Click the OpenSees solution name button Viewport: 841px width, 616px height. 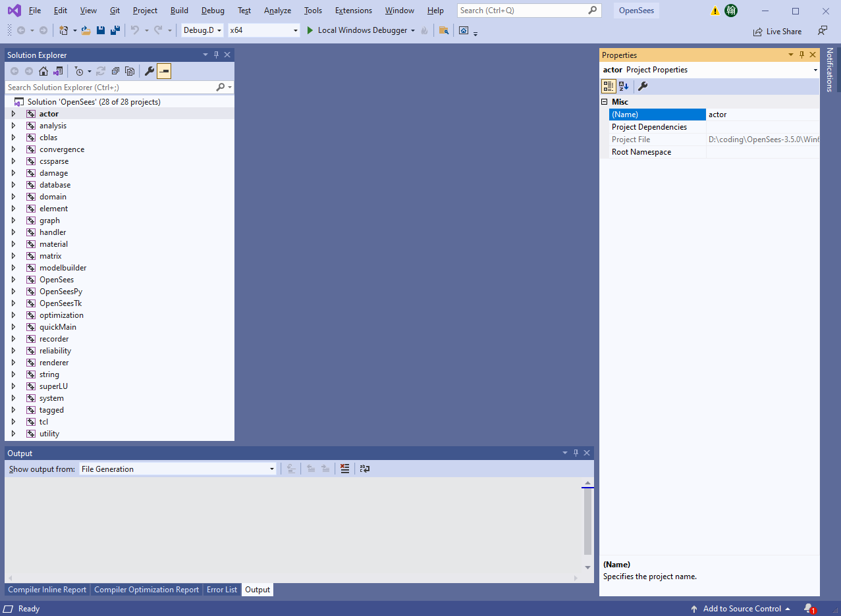point(636,11)
